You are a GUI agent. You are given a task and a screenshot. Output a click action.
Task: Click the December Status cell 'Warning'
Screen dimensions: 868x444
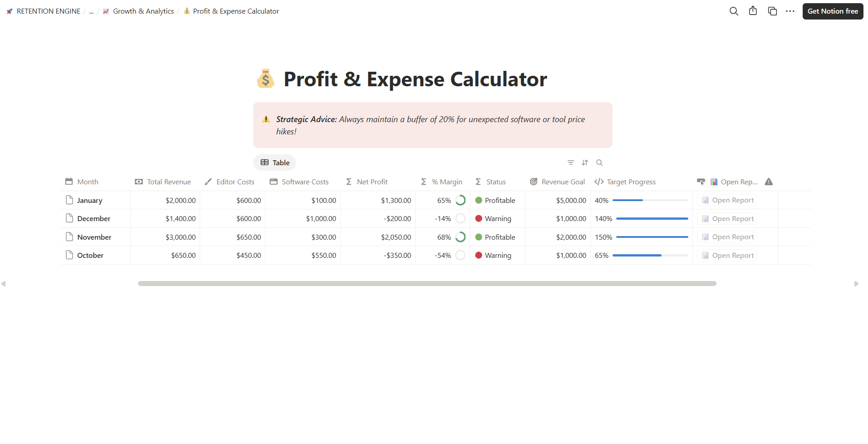[x=498, y=218]
